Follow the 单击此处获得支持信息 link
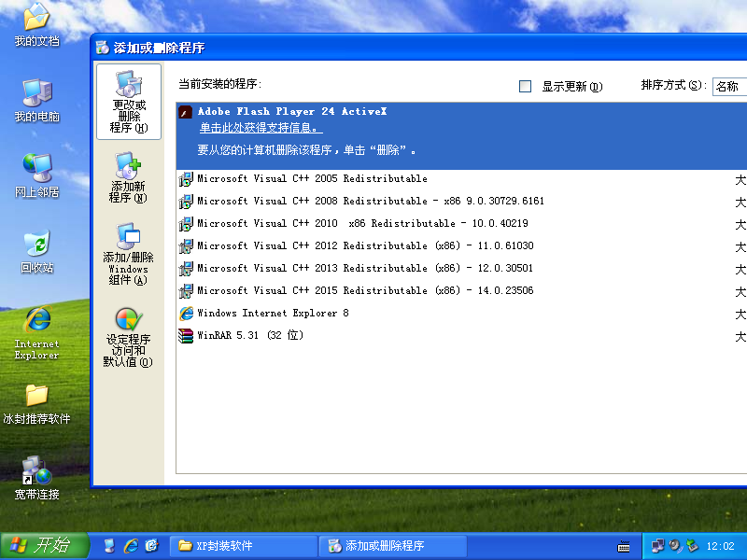Screen dimensions: 747x560 (261, 128)
